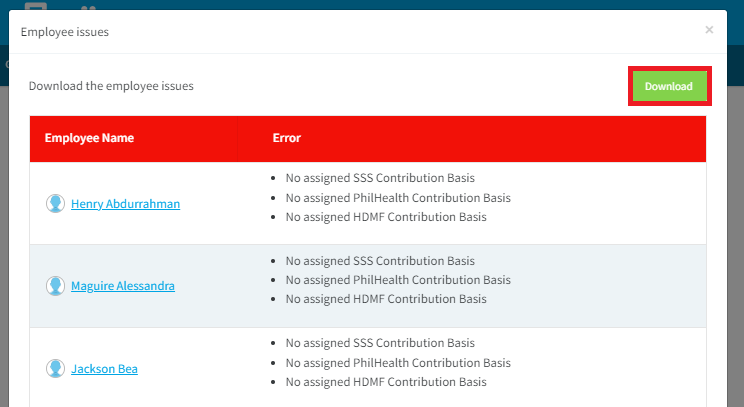Click Henry Abdurrahman's avatar icon

click(x=56, y=204)
